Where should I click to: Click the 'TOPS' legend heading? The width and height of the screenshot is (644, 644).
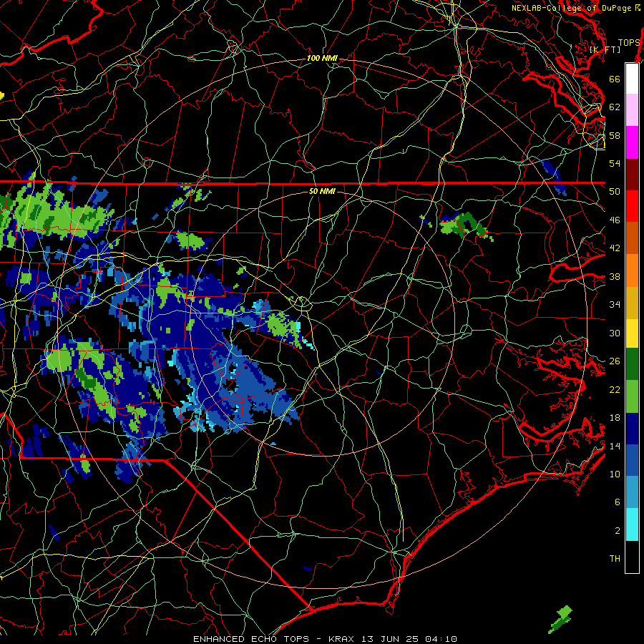pyautogui.click(x=629, y=43)
